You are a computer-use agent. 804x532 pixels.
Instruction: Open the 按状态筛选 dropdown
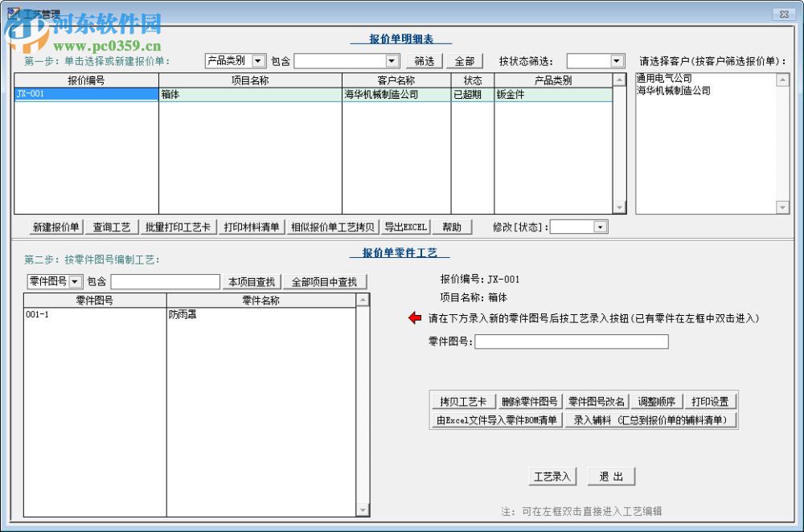tap(617, 61)
